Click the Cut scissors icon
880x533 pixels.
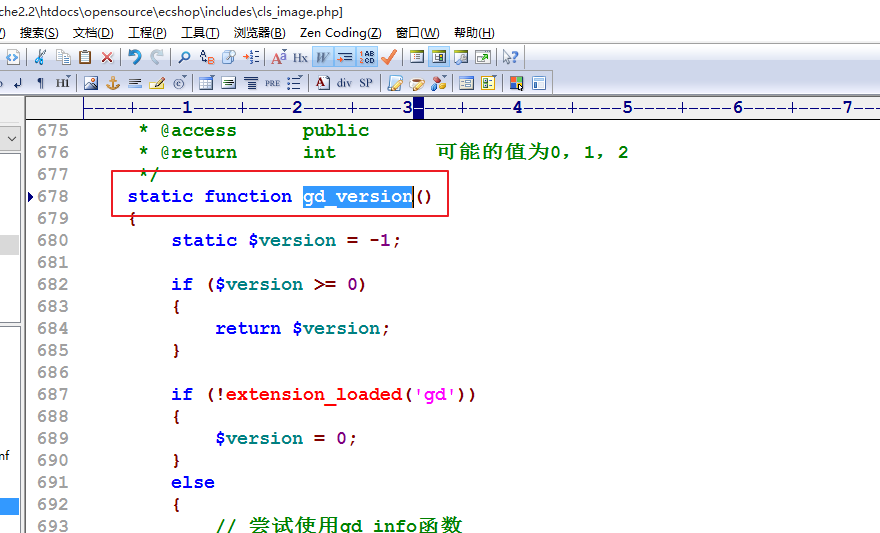(40, 58)
